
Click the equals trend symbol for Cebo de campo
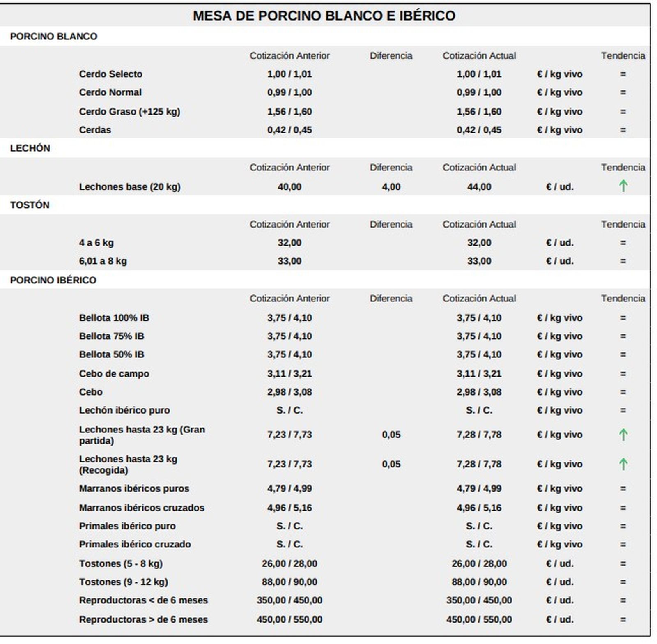(623, 374)
